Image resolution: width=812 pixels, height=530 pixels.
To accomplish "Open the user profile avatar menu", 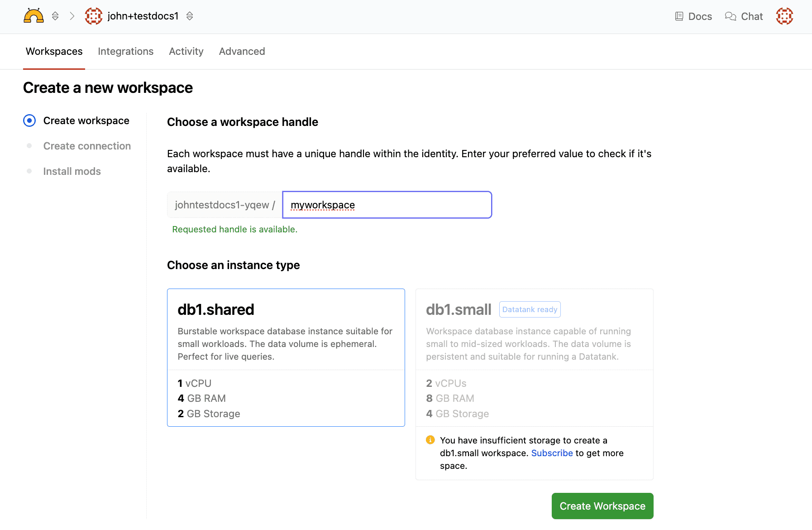I will (784, 16).
